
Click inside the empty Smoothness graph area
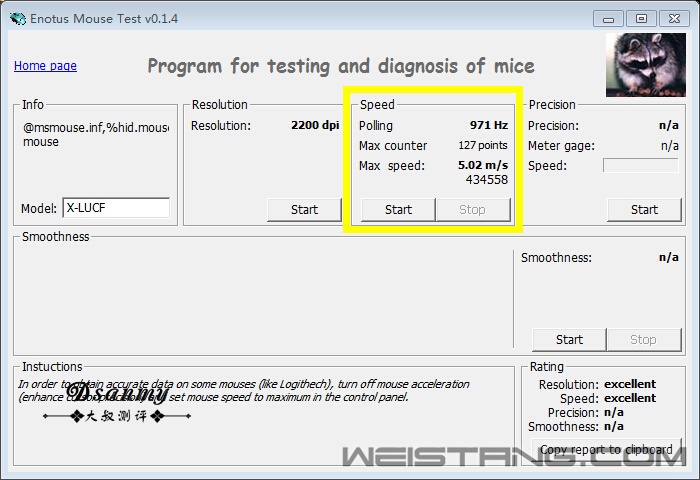click(265, 298)
